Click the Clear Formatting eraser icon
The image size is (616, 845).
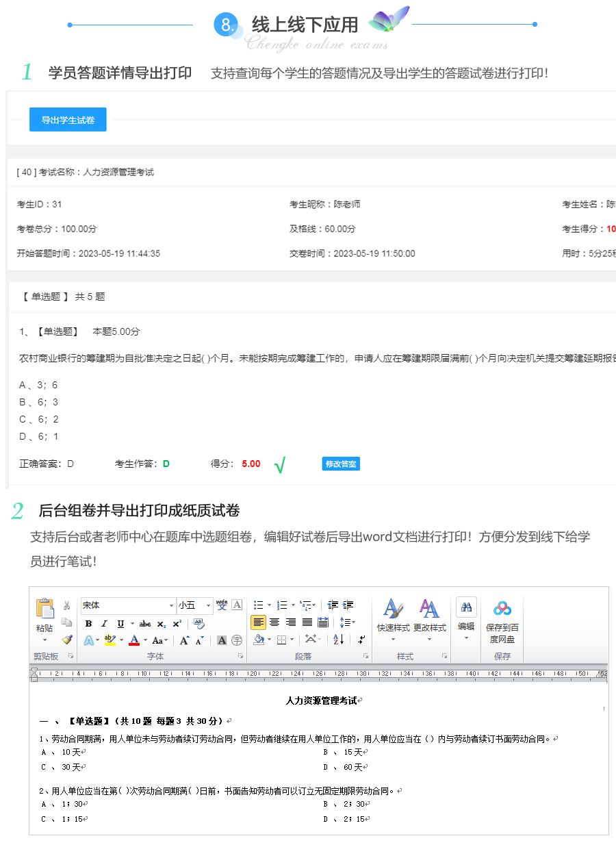(199, 623)
